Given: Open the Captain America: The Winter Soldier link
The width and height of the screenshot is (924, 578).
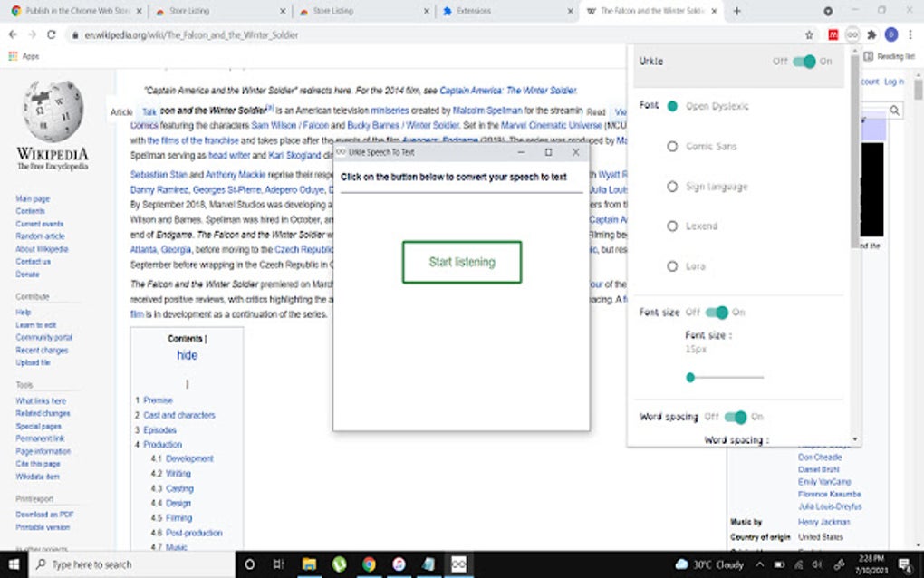Looking at the screenshot, I should pos(508,91).
